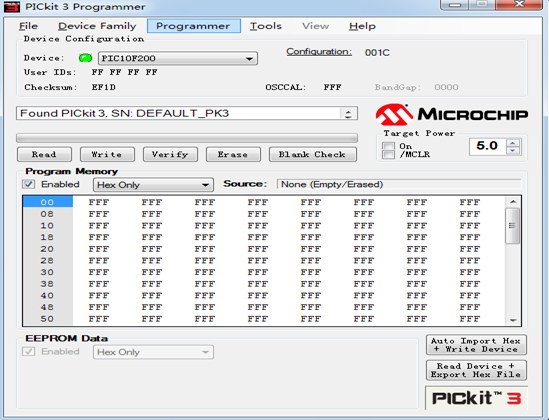Click the program memory scroll down arrow
Viewport: 549px width, 420px height.
(513, 320)
